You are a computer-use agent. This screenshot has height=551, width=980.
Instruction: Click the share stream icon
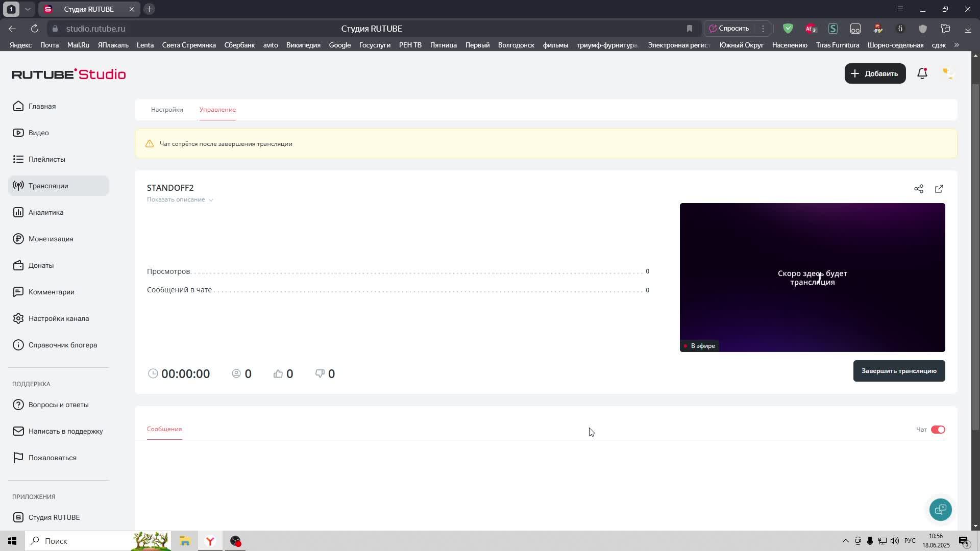point(919,189)
